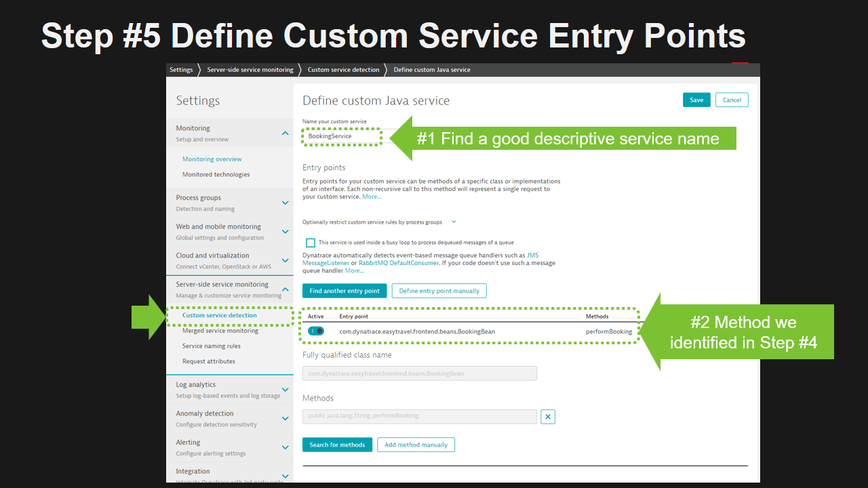The width and height of the screenshot is (868, 488).
Task: Save the custom Java service
Action: [x=696, y=99]
